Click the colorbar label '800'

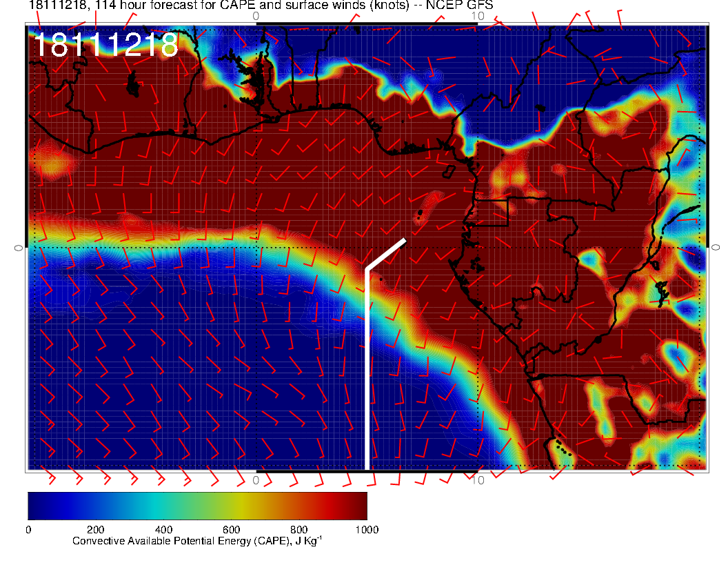[299, 530]
